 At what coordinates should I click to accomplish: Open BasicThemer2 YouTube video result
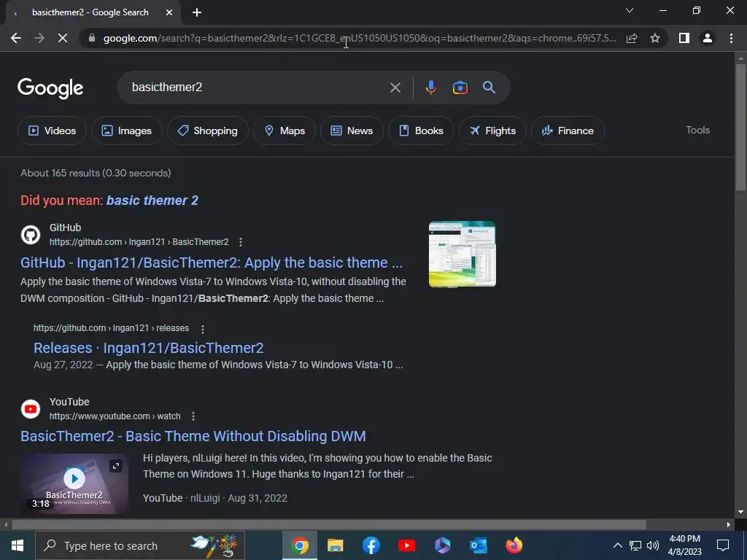[193, 436]
